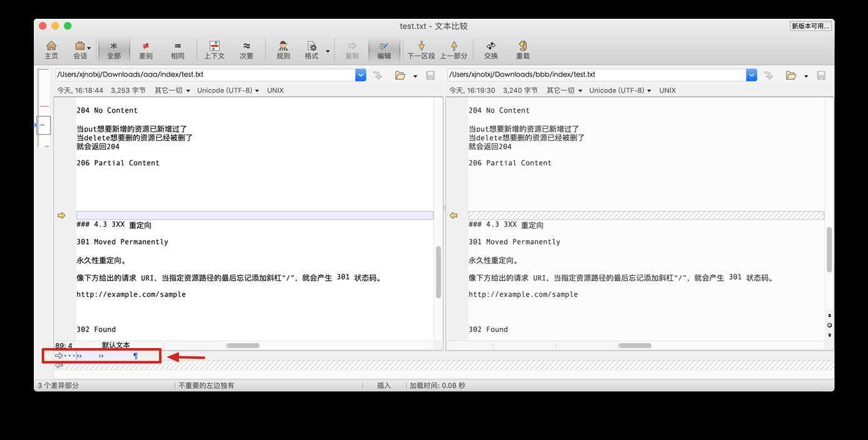Toggle the 编辑 edit mode button
868x440 pixels.
tap(384, 49)
